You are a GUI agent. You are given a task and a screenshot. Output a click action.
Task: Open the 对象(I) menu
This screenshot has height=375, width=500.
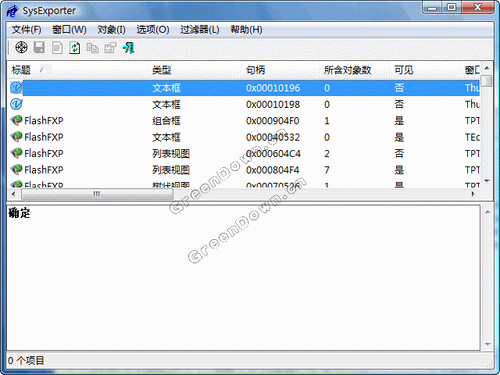click(x=111, y=30)
